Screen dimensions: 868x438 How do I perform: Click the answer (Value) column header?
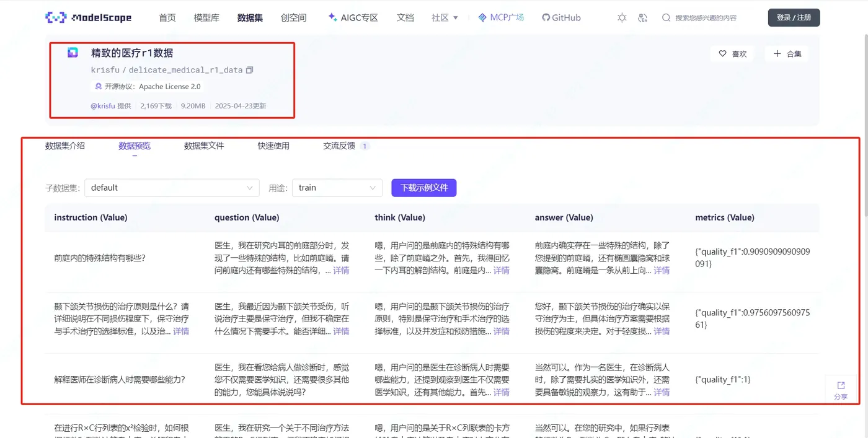click(x=564, y=217)
